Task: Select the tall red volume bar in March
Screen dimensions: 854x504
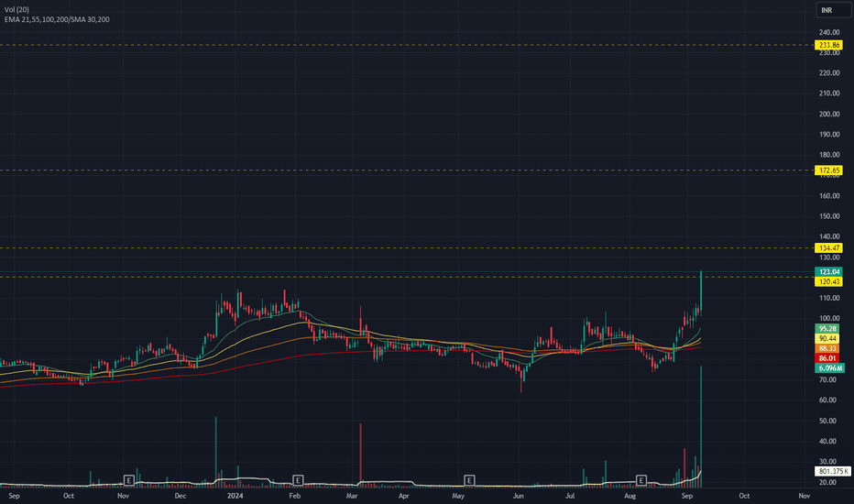Action: (x=360, y=455)
